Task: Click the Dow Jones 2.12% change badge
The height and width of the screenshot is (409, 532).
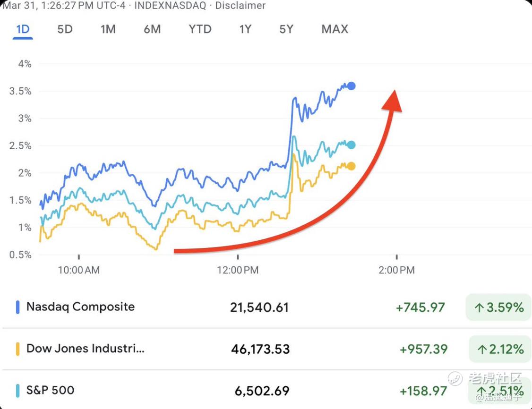Action: point(500,349)
